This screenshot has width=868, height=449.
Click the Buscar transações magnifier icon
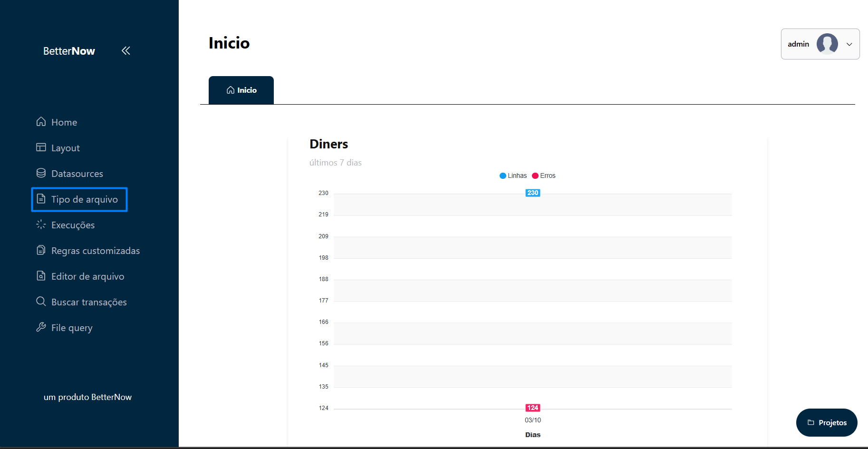41,302
